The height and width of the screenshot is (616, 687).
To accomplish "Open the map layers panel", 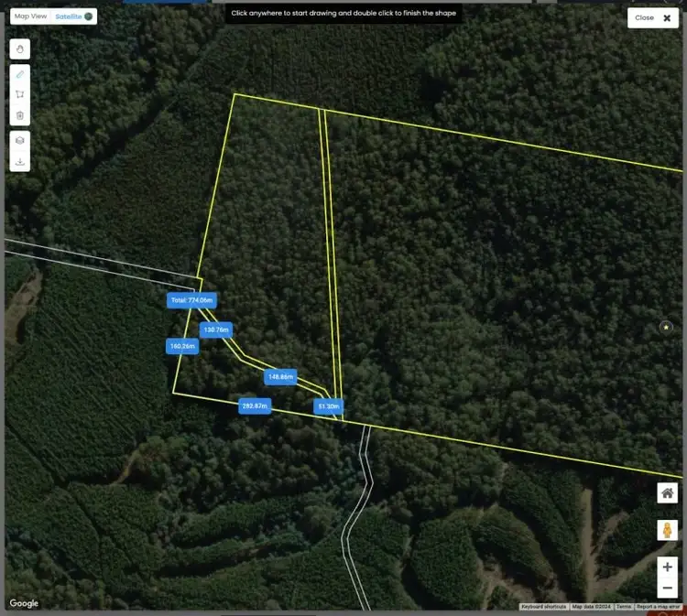I will pyautogui.click(x=20, y=141).
